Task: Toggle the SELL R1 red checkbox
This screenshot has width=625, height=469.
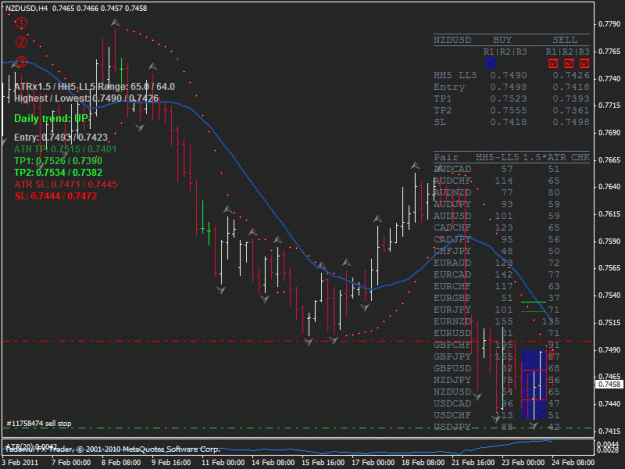Action: pos(553,63)
